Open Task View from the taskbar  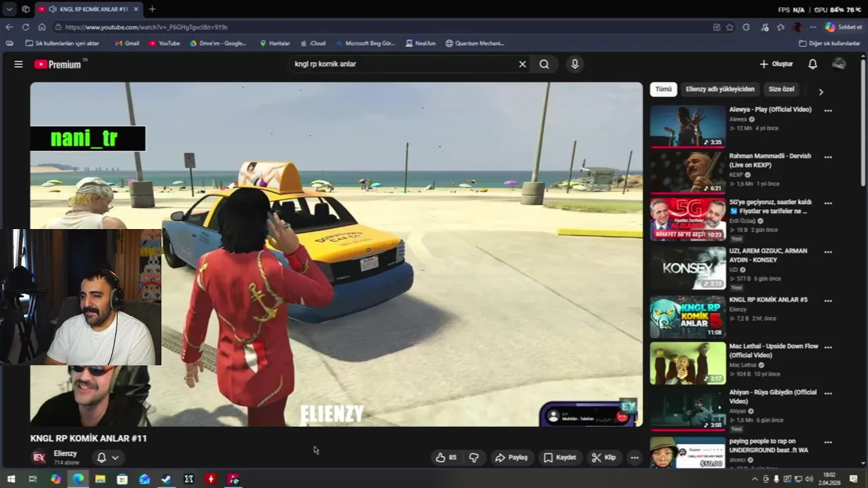click(33, 479)
